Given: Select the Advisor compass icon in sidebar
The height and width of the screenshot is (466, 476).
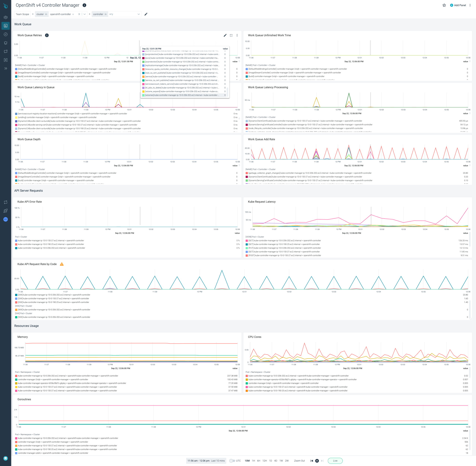Looking at the screenshot, I should (x=5, y=34).
